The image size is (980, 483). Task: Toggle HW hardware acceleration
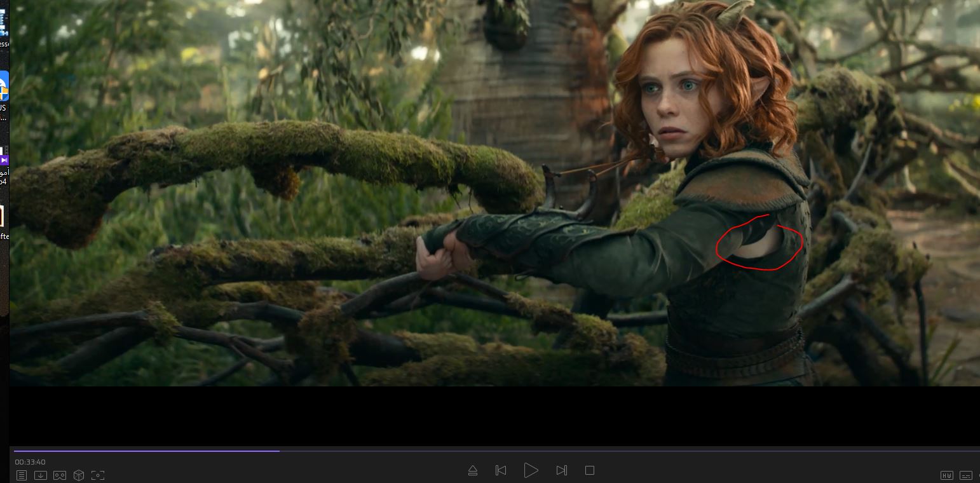coord(947,475)
